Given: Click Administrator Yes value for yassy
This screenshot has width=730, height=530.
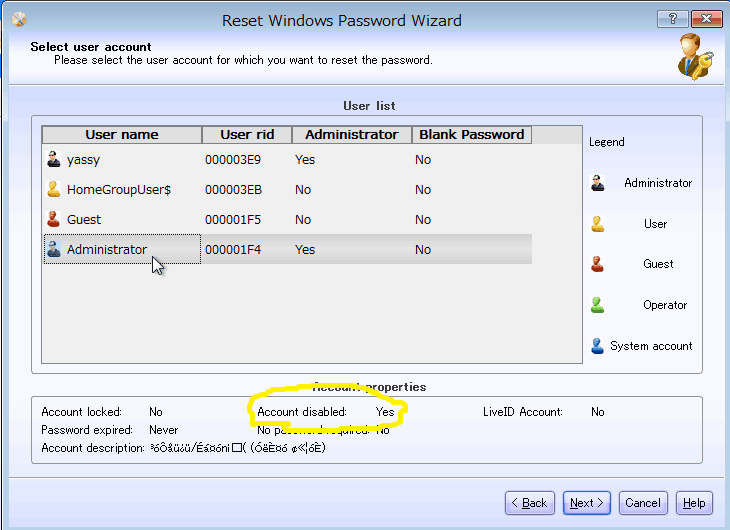Looking at the screenshot, I should pos(305,160).
